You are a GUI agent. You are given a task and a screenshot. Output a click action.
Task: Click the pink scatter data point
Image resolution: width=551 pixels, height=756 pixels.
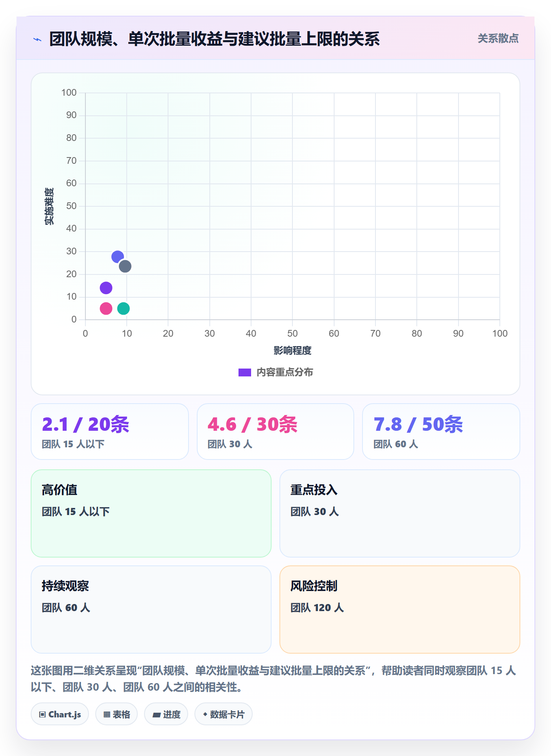pyautogui.click(x=106, y=308)
